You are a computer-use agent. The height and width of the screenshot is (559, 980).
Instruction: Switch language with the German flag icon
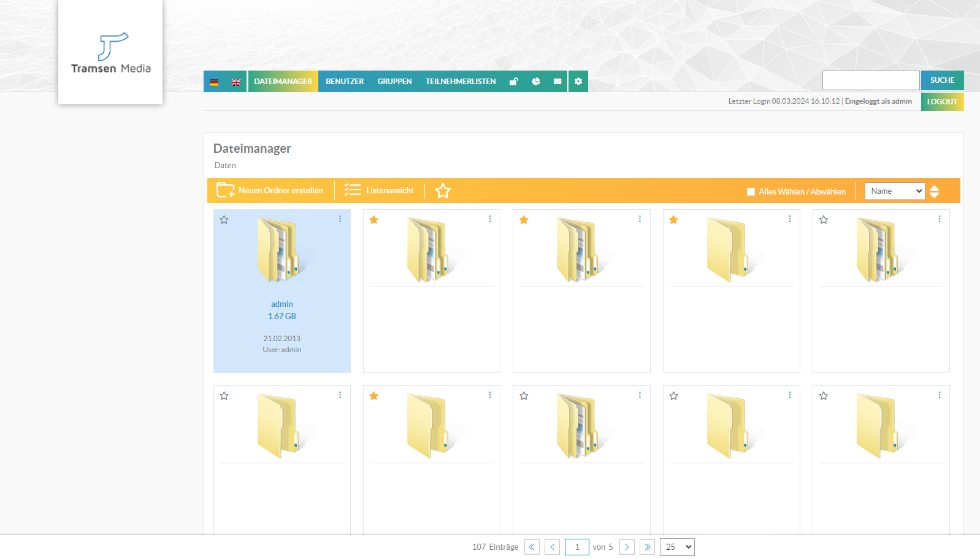pyautogui.click(x=214, y=82)
